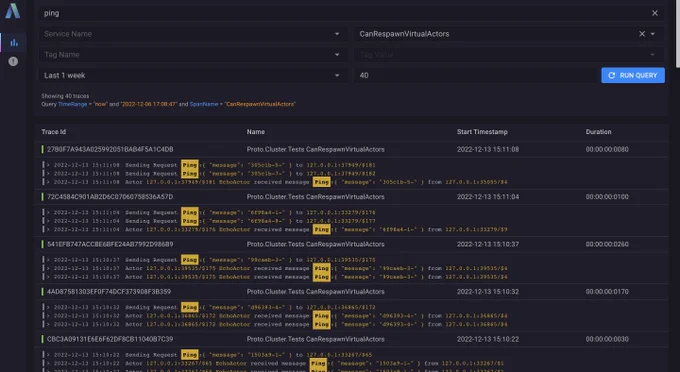Click the Name column header
This screenshot has height=372, width=680.
[x=256, y=132]
